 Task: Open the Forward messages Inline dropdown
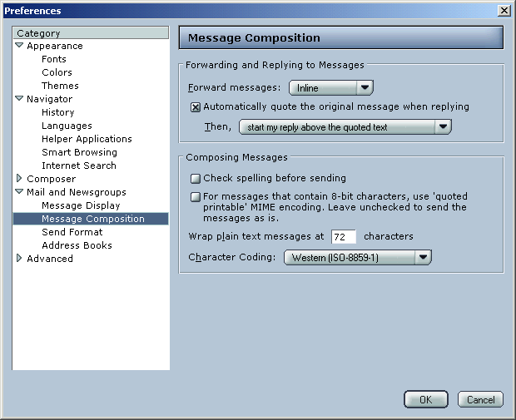tap(331, 88)
